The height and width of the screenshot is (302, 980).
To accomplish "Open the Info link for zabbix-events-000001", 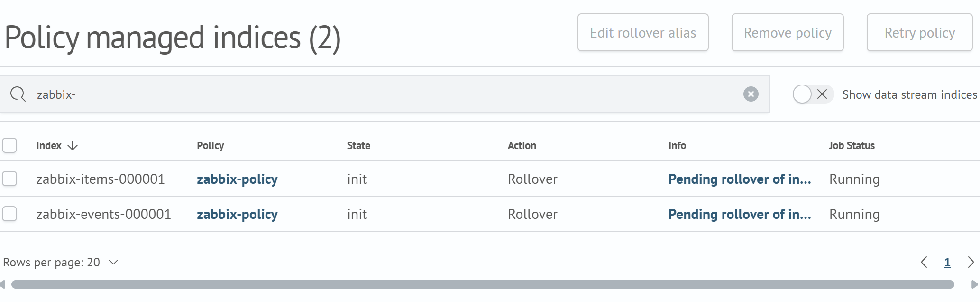I will (739, 214).
